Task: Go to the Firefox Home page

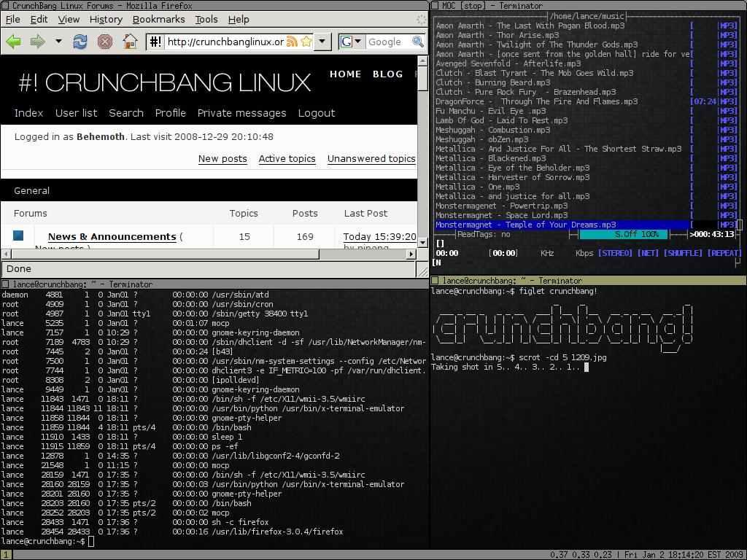Action: (x=130, y=42)
